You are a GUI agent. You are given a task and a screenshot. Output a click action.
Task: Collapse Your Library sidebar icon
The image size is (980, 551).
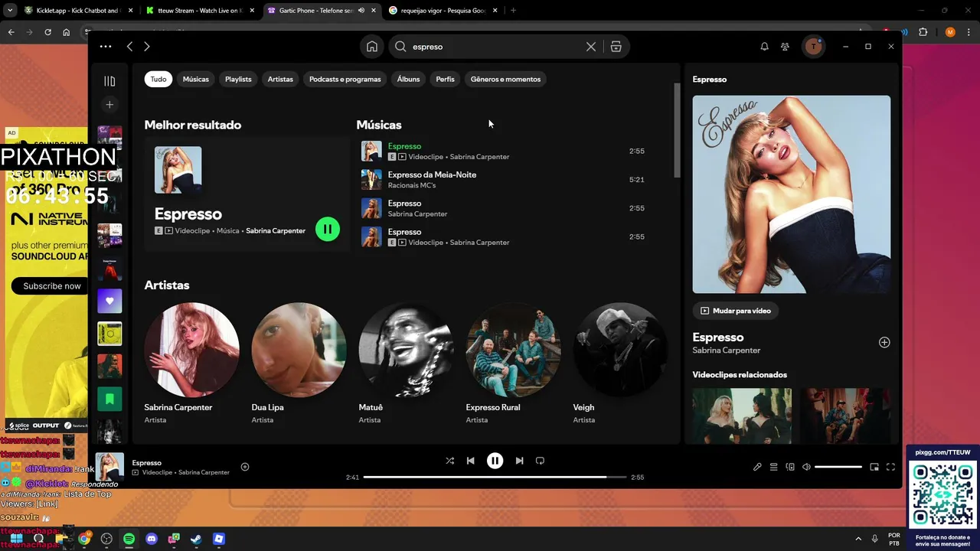[109, 81]
